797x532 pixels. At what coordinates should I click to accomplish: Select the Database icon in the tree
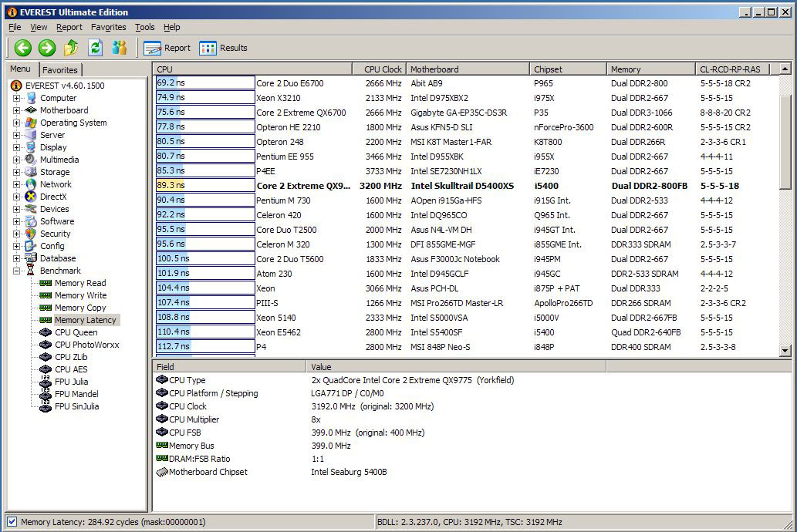click(x=31, y=258)
